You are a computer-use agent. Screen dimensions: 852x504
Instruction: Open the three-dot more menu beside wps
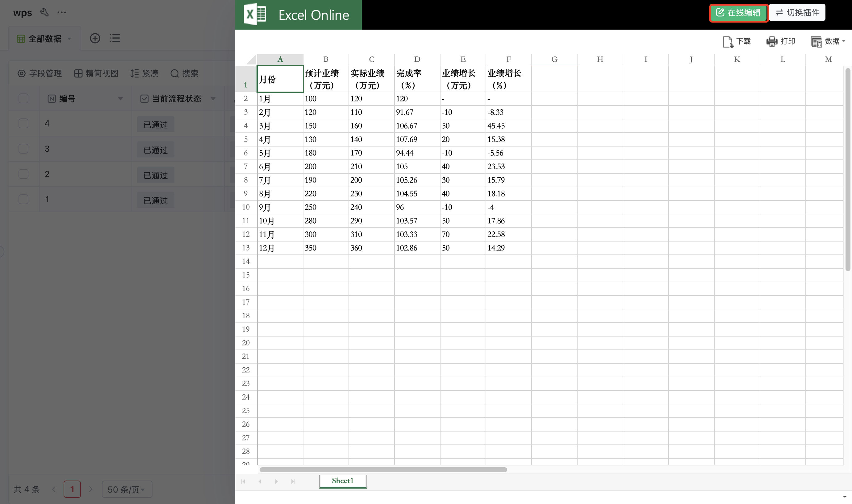61,13
